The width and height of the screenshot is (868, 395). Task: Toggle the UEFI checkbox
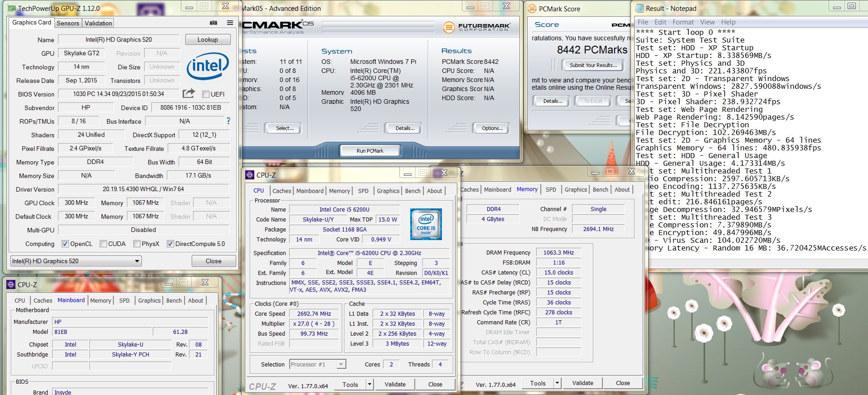pyautogui.click(x=206, y=94)
